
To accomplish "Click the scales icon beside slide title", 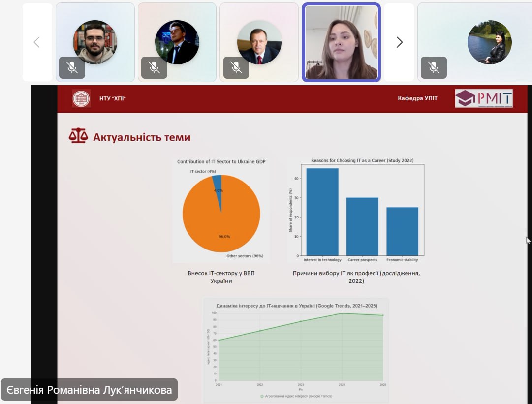I will (78, 136).
